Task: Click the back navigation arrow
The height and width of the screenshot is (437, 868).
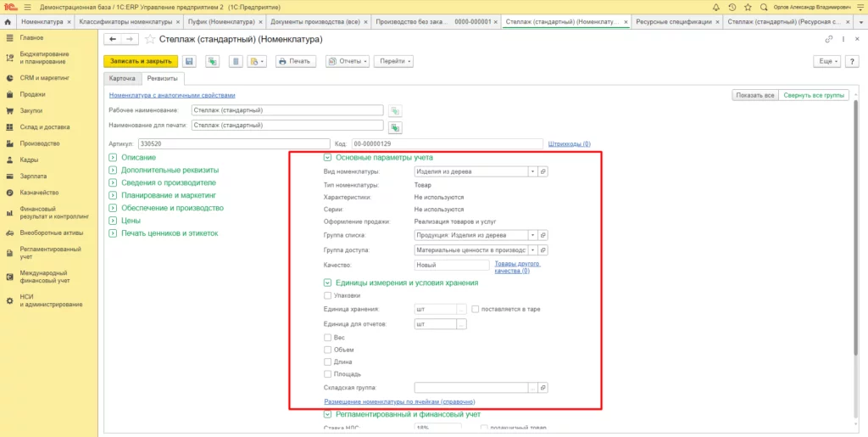Action: [112, 39]
